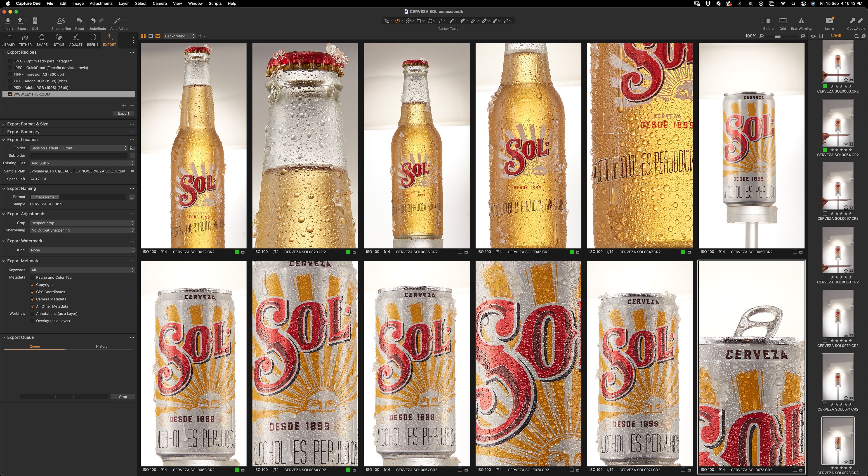
Task: Open the Scripts menu
Action: [x=215, y=3]
